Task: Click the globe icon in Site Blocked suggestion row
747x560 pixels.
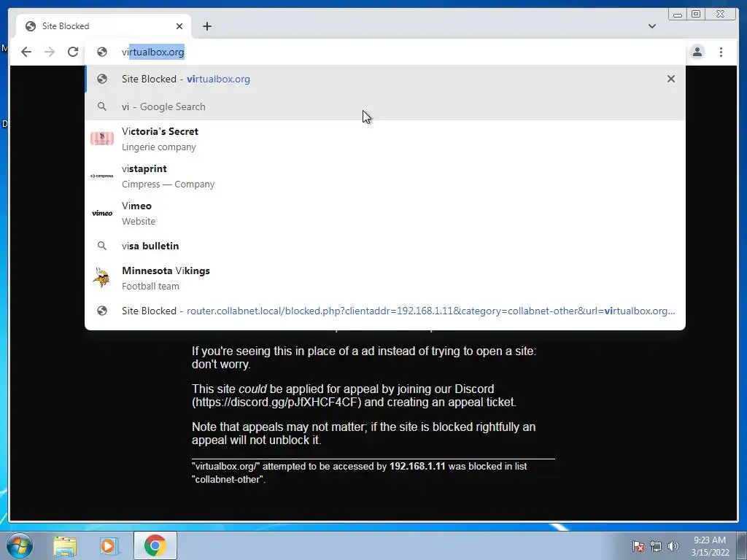Action: 102,79
